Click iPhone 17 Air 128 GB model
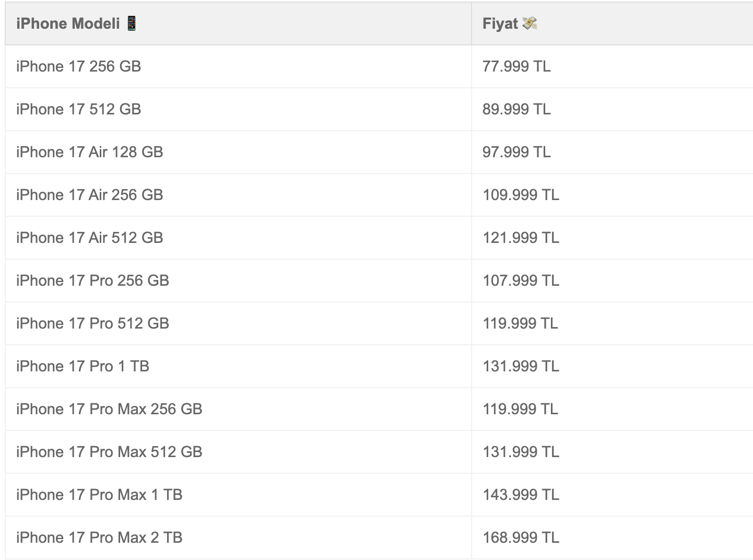 pos(89,152)
